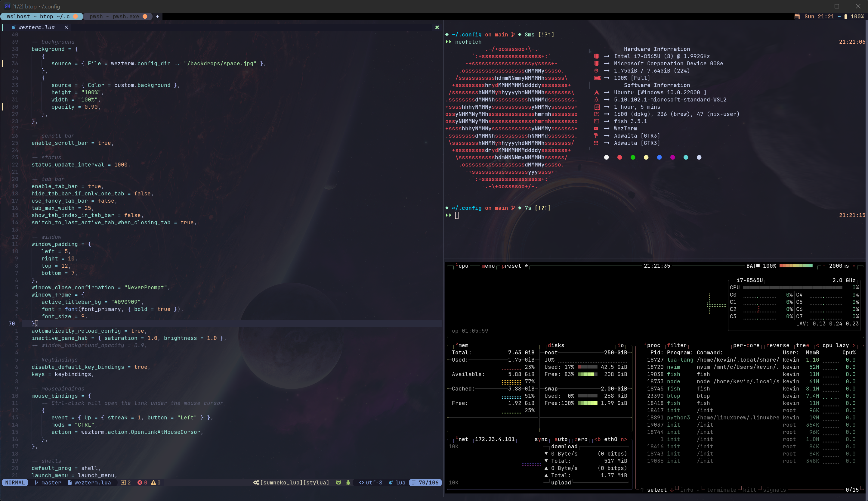
Task: Switch to the pwsh ~ pwsh.exe tab
Action: (114, 17)
